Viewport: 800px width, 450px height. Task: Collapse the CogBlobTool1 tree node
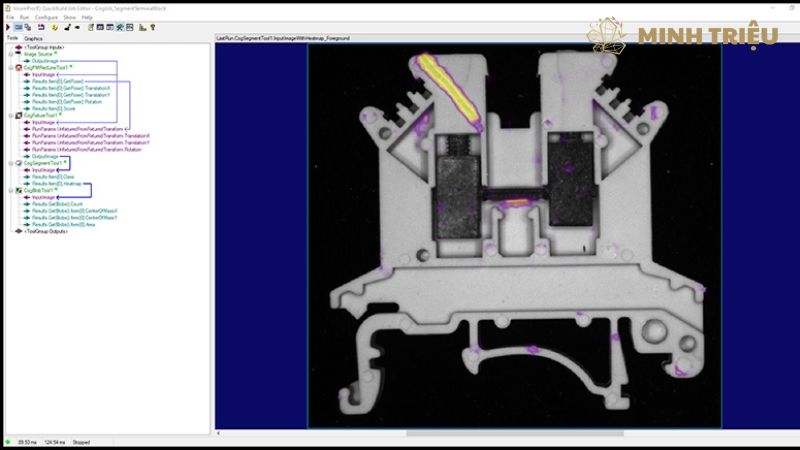[10, 190]
